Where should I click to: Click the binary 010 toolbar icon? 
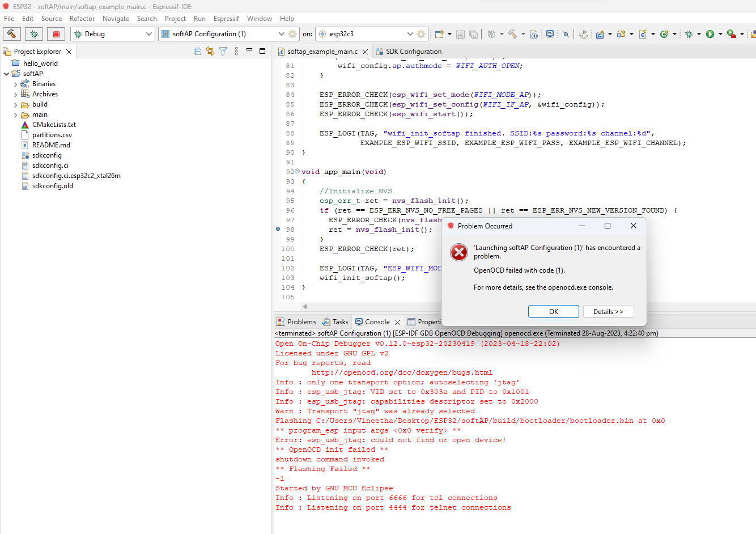pyautogui.click(x=534, y=34)
